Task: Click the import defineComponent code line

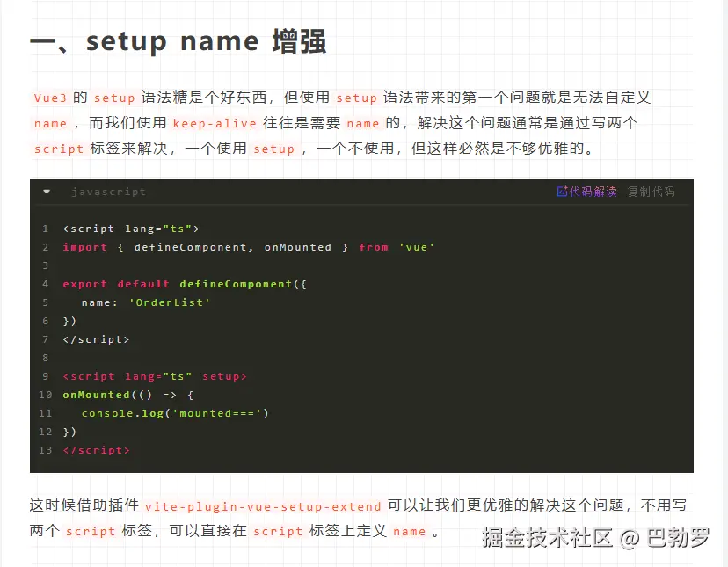Action: [249, 247]
